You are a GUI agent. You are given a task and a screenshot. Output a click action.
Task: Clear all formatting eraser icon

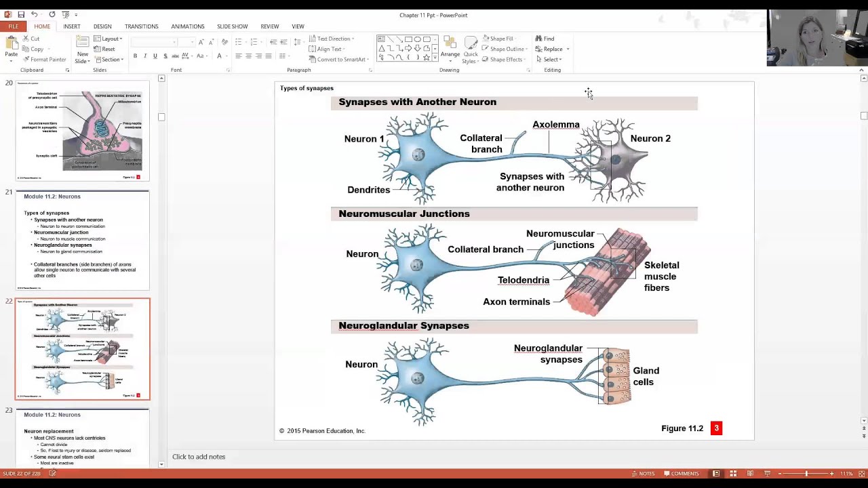click(224, 42)
